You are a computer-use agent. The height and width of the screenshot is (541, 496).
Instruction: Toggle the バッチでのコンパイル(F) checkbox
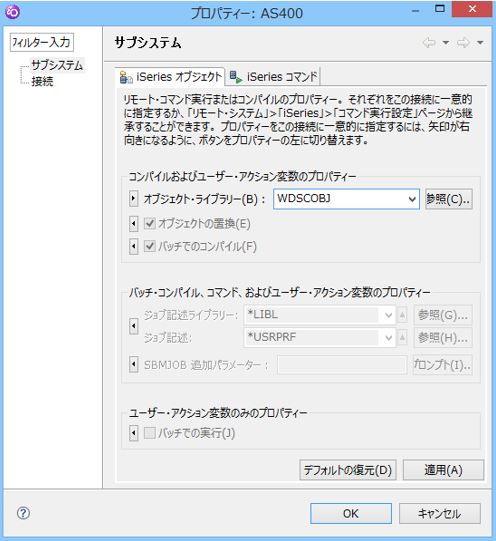click(149, 246)
